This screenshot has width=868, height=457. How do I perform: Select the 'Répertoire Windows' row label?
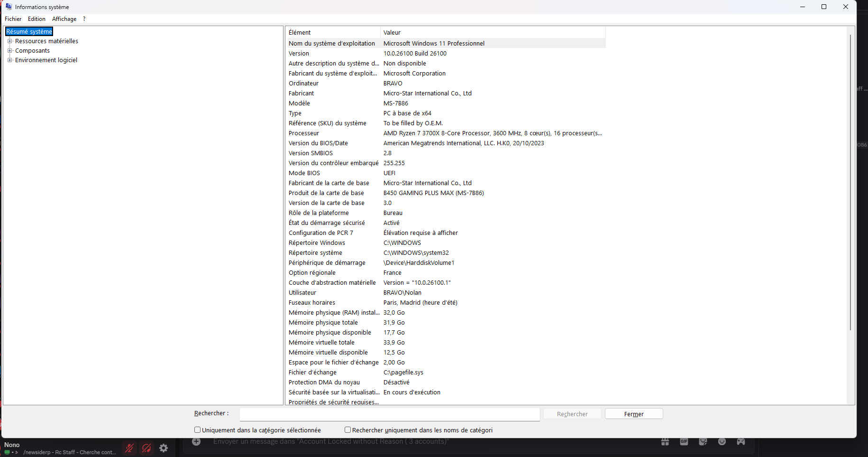pos(317,242)
